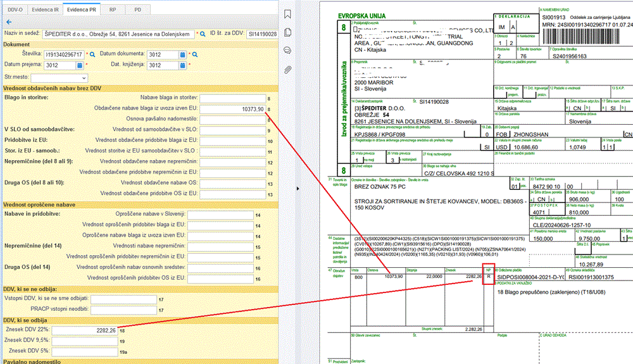Click the Znesek DDV 22% field
Viewport: 633px width, 364px height.
point(85,330)
